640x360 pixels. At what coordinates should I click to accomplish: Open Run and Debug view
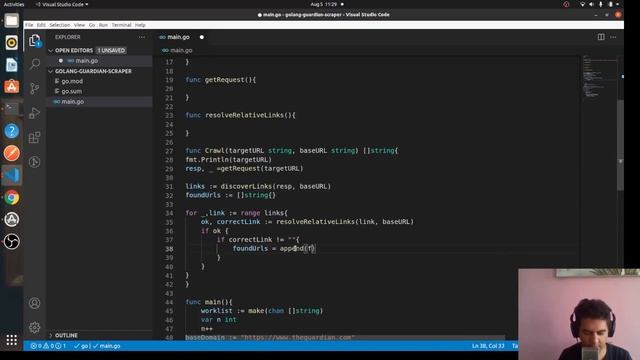tap(35, 113)
